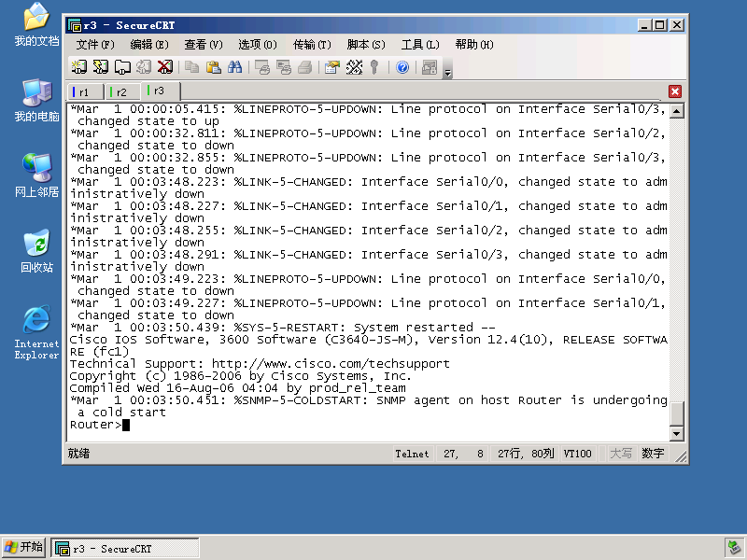747x560 pixels.
Task: Click the Print Selection icon
Action: click(284, 67)
